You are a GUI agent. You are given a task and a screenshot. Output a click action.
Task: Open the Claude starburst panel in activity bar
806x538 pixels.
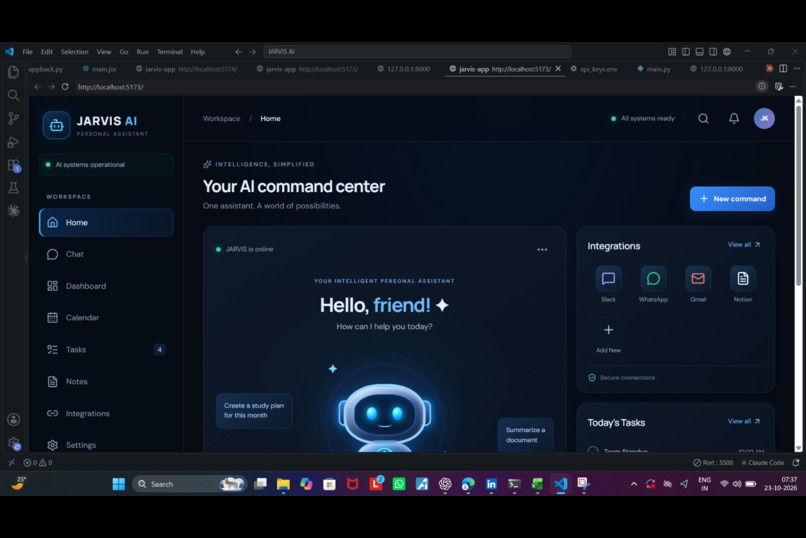pos(13,210)
